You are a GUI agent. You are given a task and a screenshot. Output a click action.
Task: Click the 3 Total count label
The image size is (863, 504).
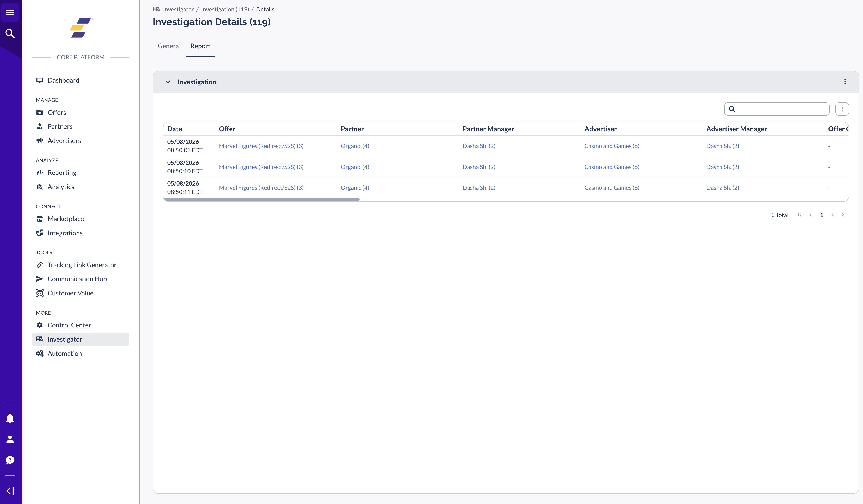click(x=780, y=215)
